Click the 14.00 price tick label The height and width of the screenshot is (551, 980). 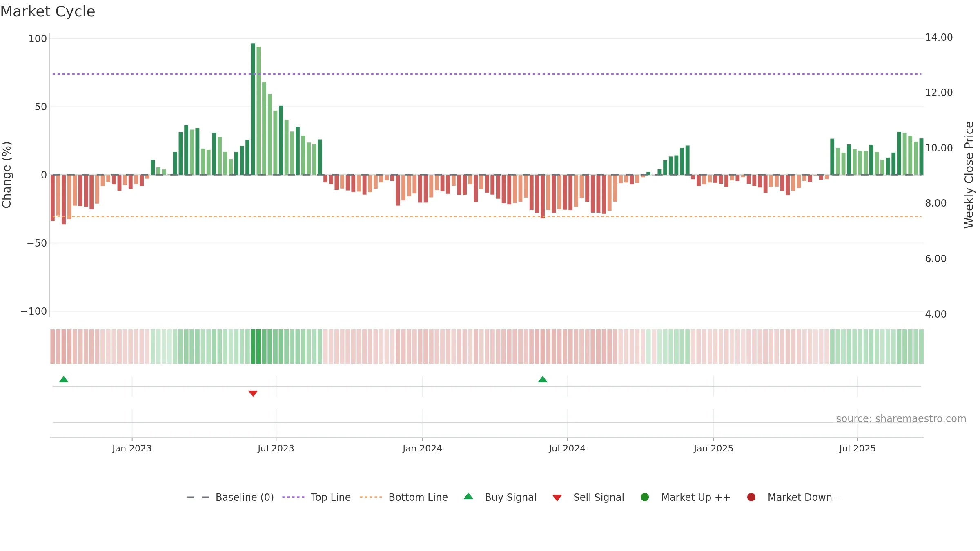(x=939, y=38)
